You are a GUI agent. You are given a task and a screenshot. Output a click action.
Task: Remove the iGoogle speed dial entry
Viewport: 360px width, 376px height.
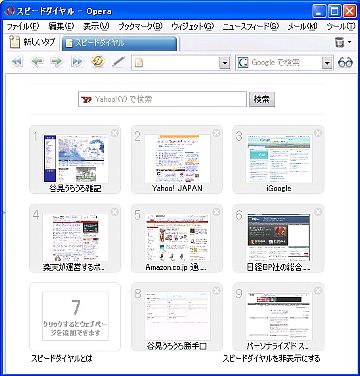318,133
